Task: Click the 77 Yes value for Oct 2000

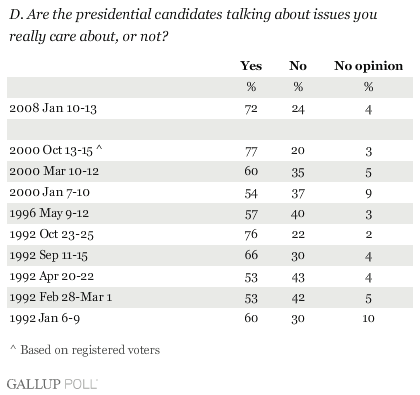Action: pos(251,151)
